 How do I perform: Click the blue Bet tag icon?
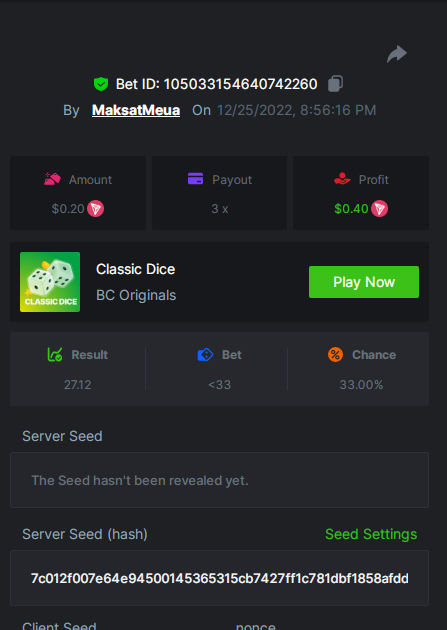205,354
